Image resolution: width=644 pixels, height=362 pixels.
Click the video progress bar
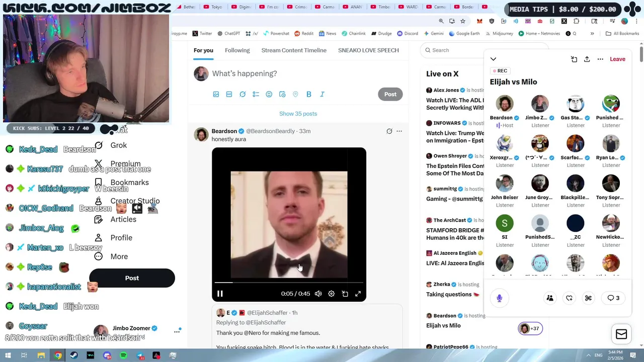pos(289,283)
